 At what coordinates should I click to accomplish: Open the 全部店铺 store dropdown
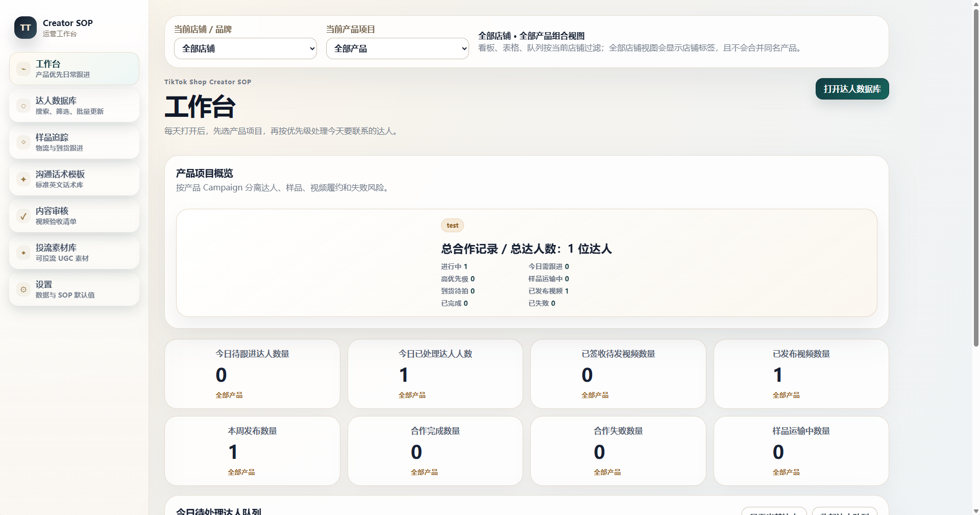coord(246,48)
